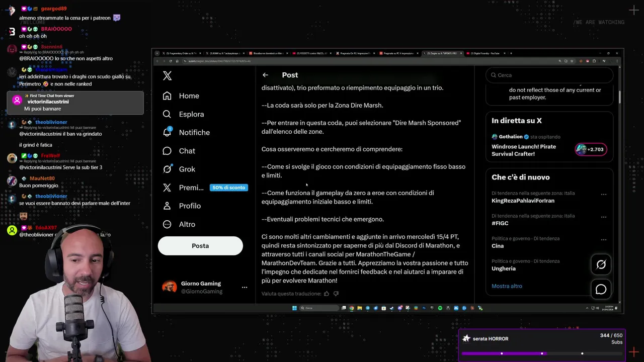Switch to Pragmata On PC tab
The width and height of the screenshot is (644, 362).
tap(356, 53)
